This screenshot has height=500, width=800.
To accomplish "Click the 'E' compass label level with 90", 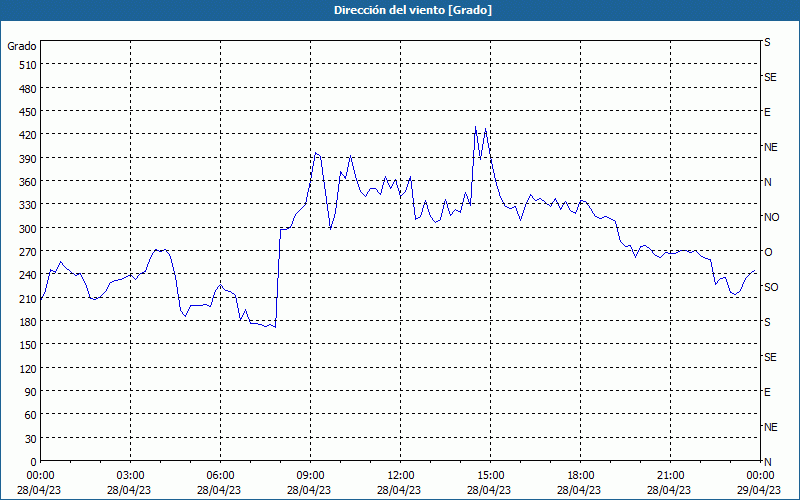I will pos(767,392).
